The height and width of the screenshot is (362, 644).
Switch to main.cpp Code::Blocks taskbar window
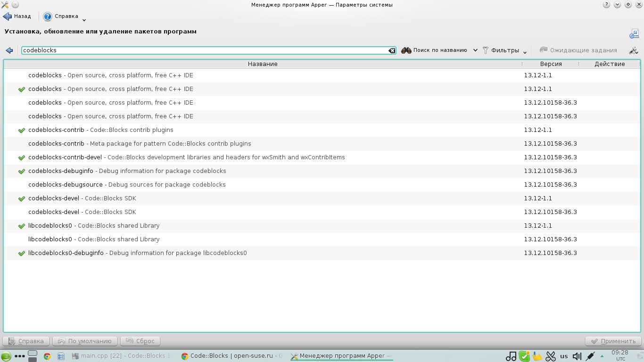pos(123,356)
